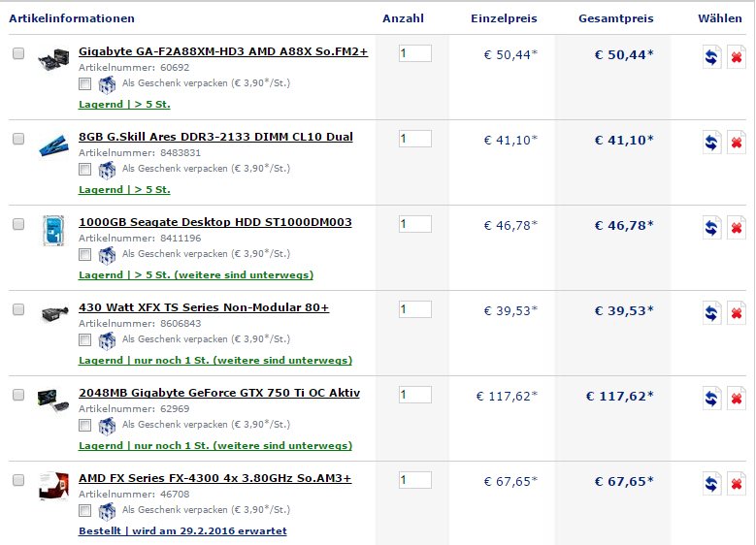Refresh quantity for Gigabyte GA-F2A88XM-HD3 row
The height and width of the screenshot is (545, 756).
(x=711, y=57)
